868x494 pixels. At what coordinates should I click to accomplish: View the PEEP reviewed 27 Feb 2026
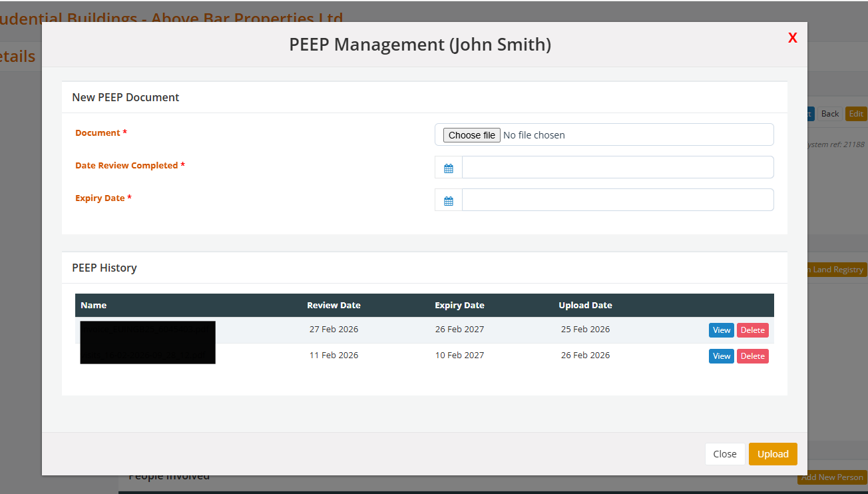tap(721, 330)
